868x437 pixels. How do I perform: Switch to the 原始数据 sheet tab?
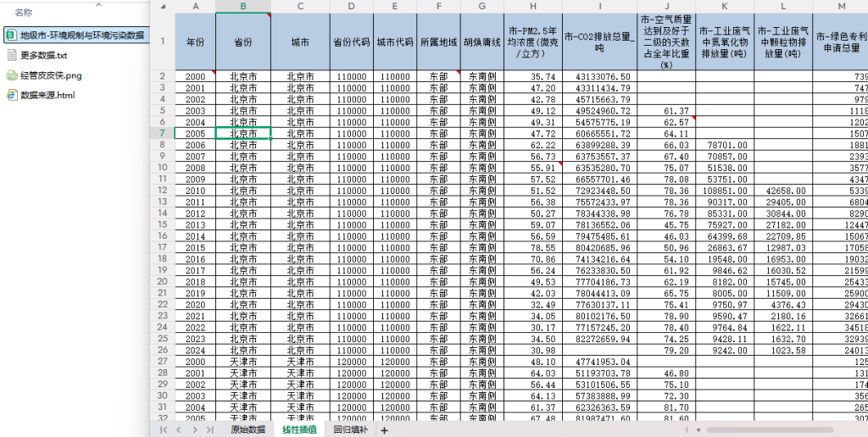pyautogui.click(x=248, y=430)
